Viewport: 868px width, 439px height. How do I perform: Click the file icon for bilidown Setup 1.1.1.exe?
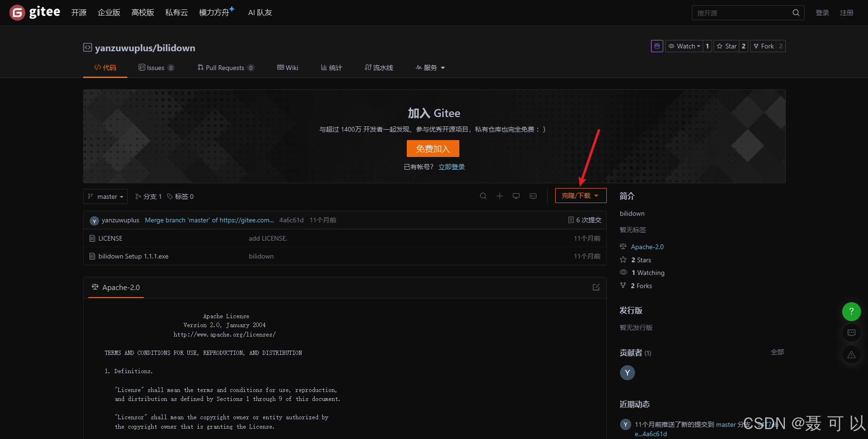(x=92, y=256)
